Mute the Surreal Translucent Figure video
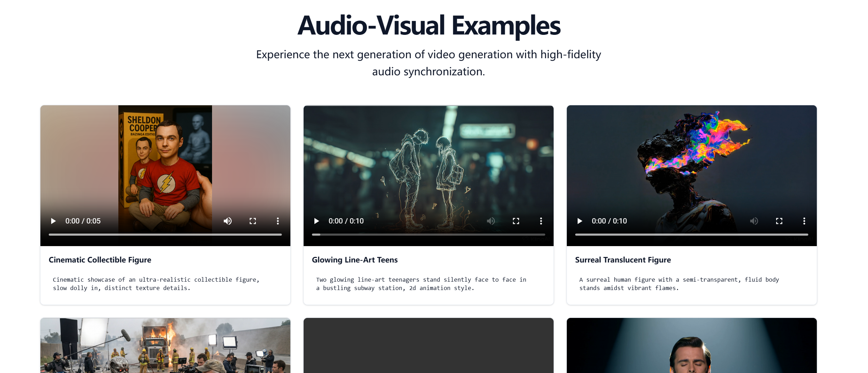Screen dimensions: 868x373 [x=754, y=221]
